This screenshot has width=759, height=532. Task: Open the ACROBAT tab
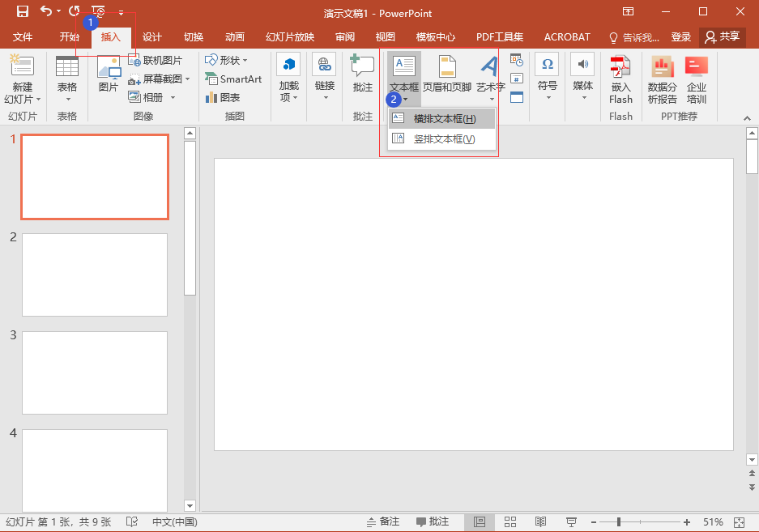tap(567, 36)
